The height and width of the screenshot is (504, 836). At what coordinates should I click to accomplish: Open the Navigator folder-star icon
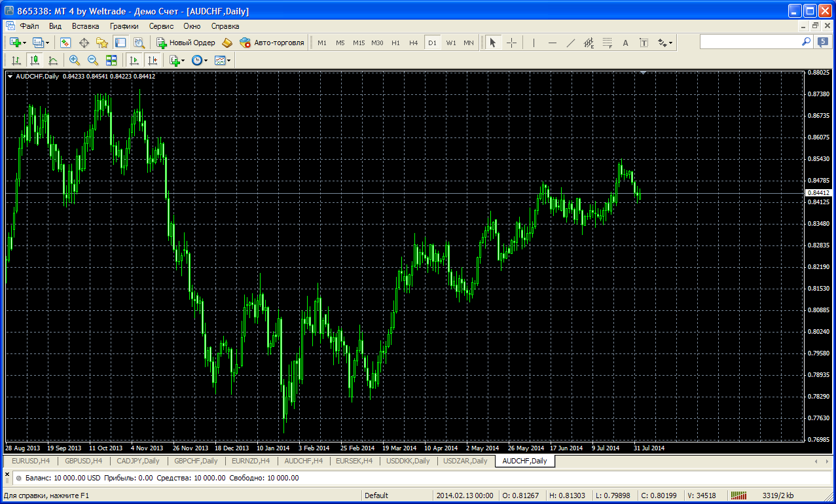tap(102, 43)
